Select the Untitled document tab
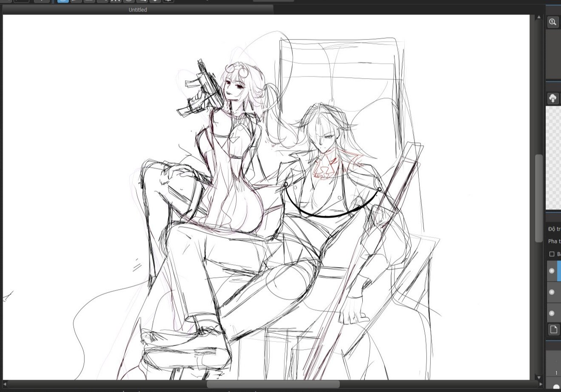The height and width of the screenshot is (392, 561). pyautogui.click(x=138, y=10)
